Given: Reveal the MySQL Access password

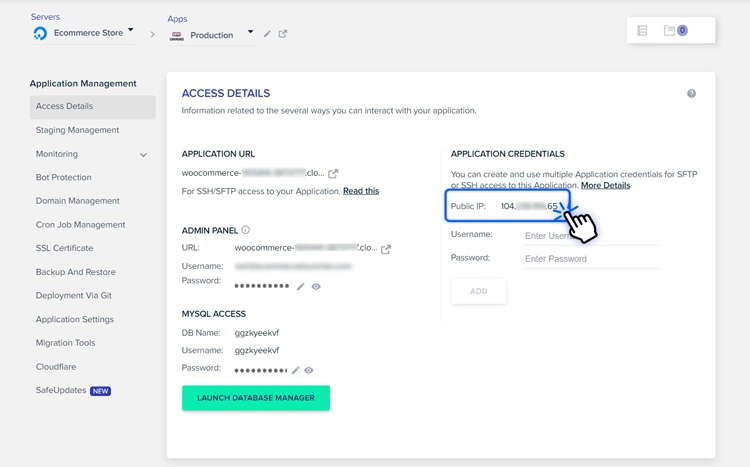Looking at the screenshot, I should tap(310, 370).
